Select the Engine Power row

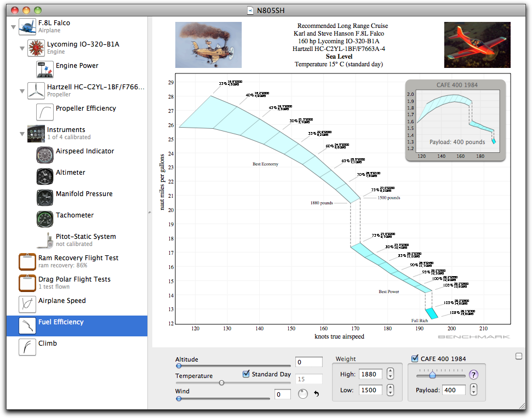point(77,69)
